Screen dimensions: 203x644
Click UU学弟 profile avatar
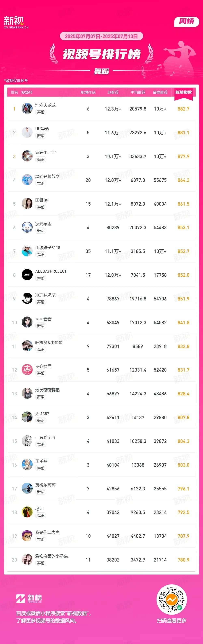27,132
